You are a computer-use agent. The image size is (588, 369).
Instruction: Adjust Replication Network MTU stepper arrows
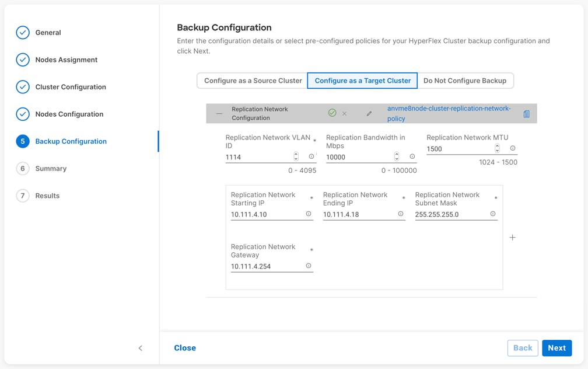pyautogui.click(x=497, y=148)
